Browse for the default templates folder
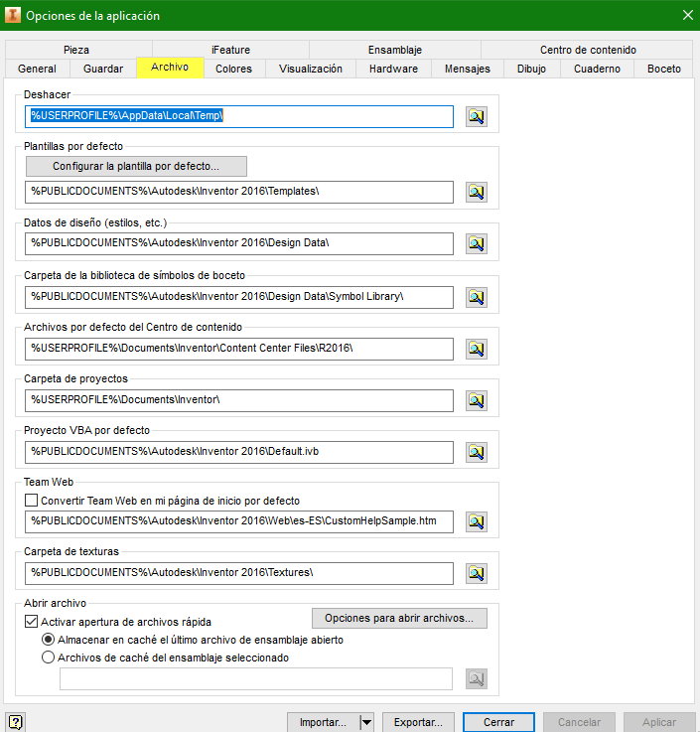The width and height of the screenshot is (700, 732). (477, 192)
